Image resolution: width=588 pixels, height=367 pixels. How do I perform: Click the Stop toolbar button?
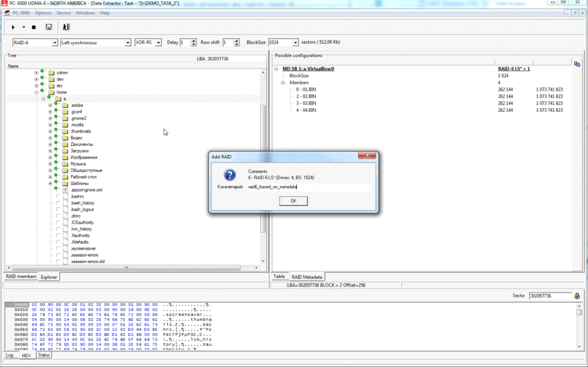tap(34, 27)
